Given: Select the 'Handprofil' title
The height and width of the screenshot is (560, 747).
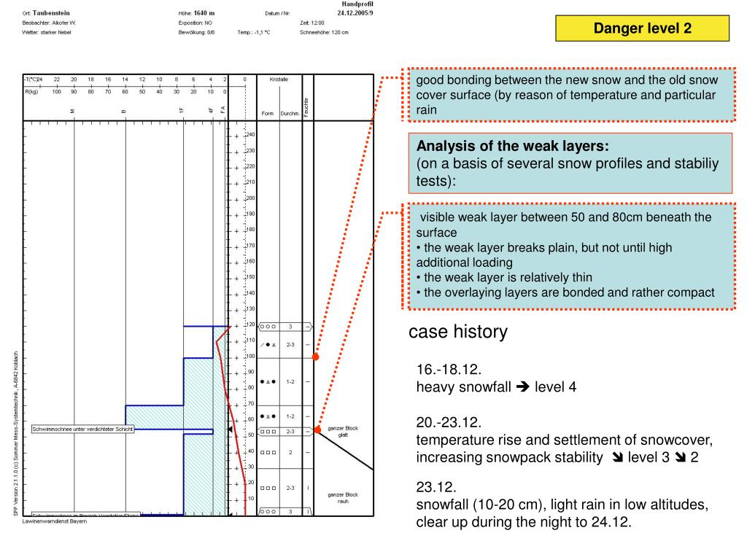Looking at the screenshot, I should click(x=357, y=4).
